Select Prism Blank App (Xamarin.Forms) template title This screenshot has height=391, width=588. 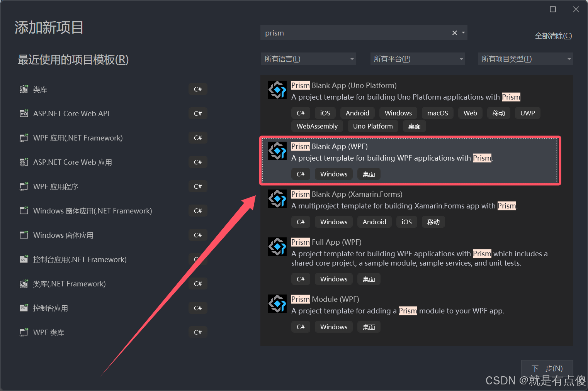coord(347,194)
